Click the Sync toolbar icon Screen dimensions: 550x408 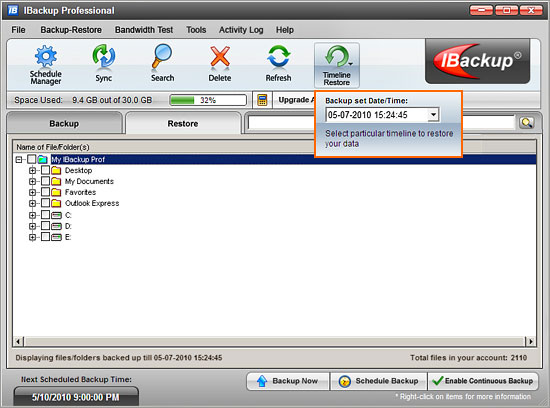pyautogui.click(x=104, y=63)
